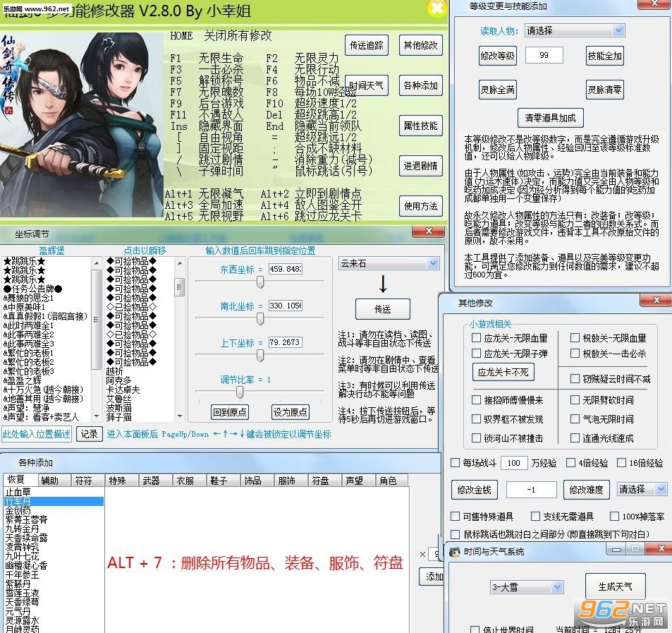Enable the 16倍经验 checkbox
The width and height of the screenshot is (672, 633).
(x=621, y=463)
